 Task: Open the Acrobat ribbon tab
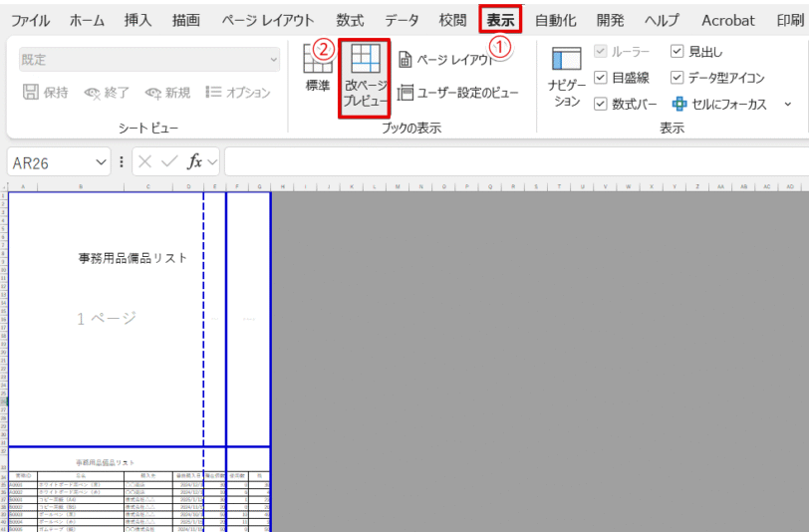(728, 21)
